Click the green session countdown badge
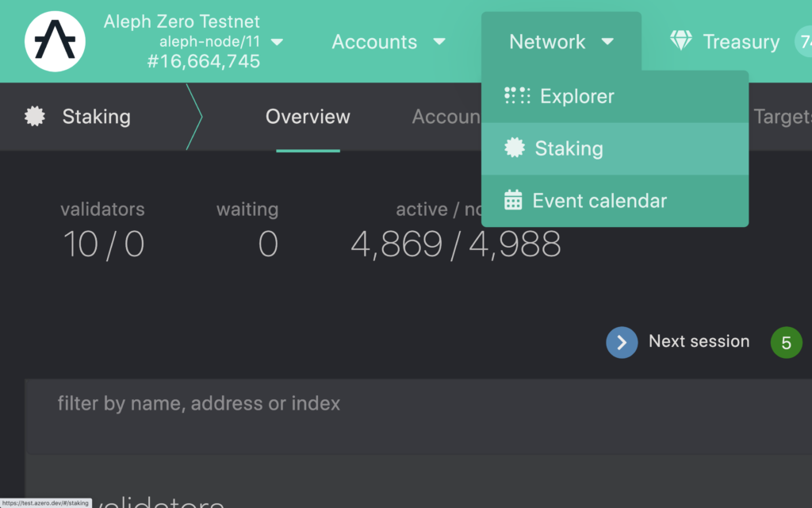The height and width of the screenshot is (508, 812). coord(786,342)
